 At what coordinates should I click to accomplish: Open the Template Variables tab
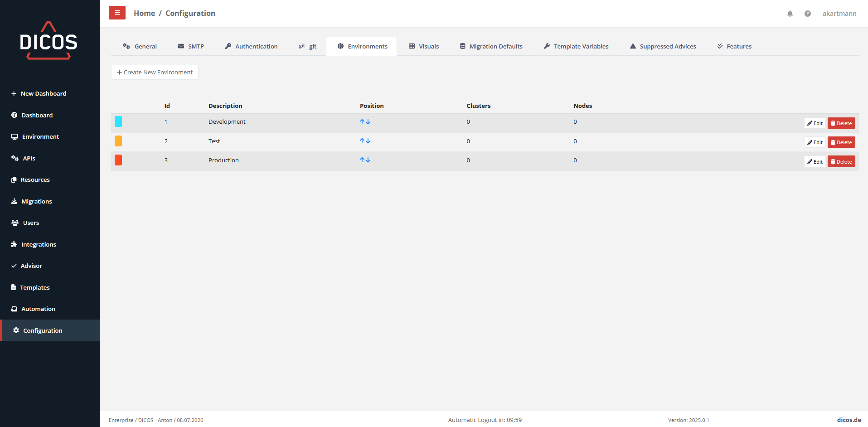[576, 46]
